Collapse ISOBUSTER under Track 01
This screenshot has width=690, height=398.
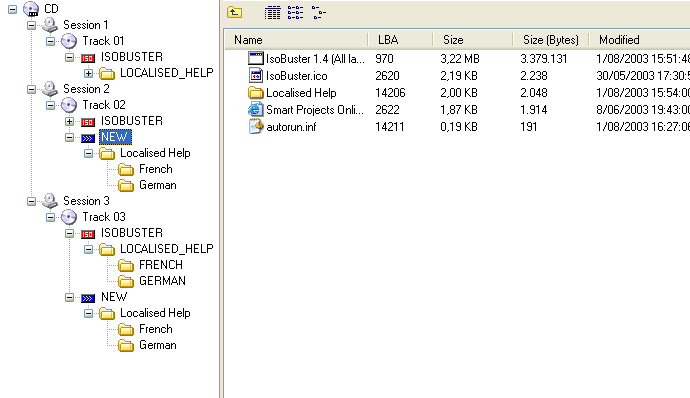click(70, 57)
